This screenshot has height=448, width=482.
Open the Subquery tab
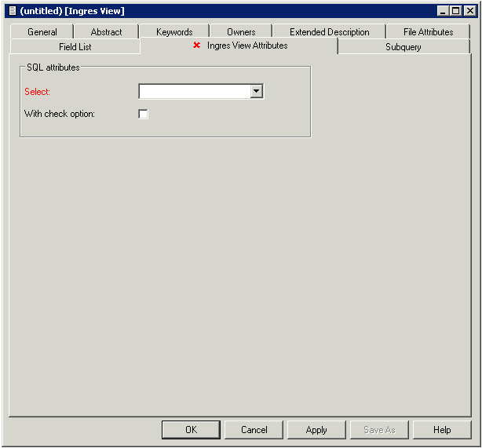403,47
